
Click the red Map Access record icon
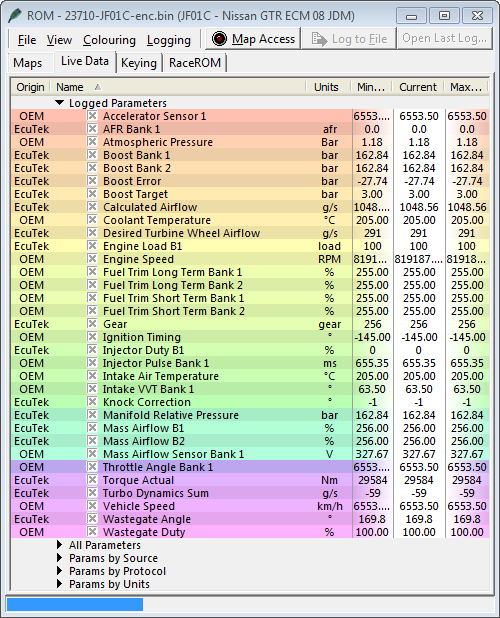219,39
